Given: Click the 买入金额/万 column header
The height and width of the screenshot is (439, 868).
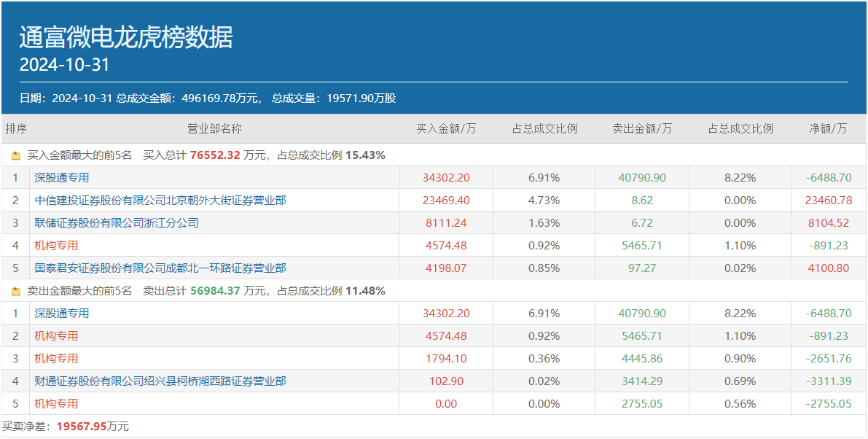Looking at the screenshot, I should 446,129.
